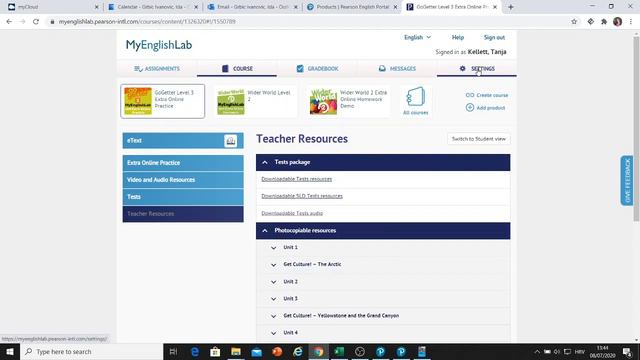Screen dimensions: 640x360
Task: Open the notifications action center
Action: tap(627, 351)
